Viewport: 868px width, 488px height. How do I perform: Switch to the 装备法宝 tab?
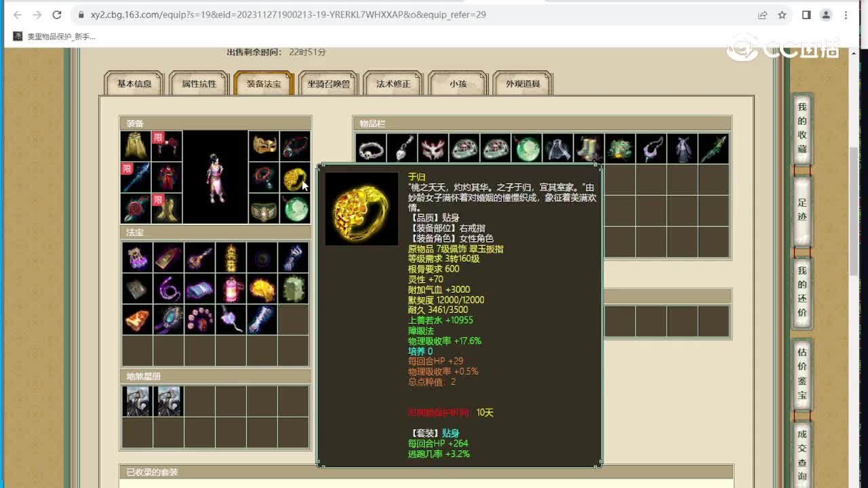coord(264,84)
